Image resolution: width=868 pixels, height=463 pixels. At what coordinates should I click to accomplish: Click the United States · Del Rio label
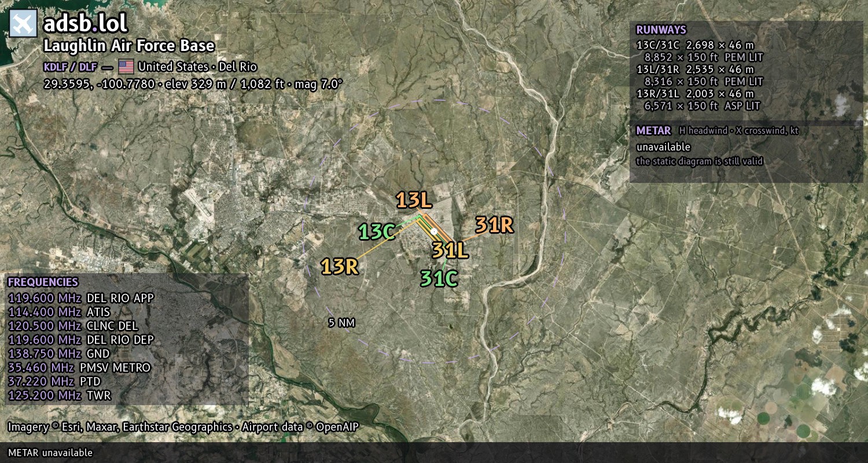(197, 66)
